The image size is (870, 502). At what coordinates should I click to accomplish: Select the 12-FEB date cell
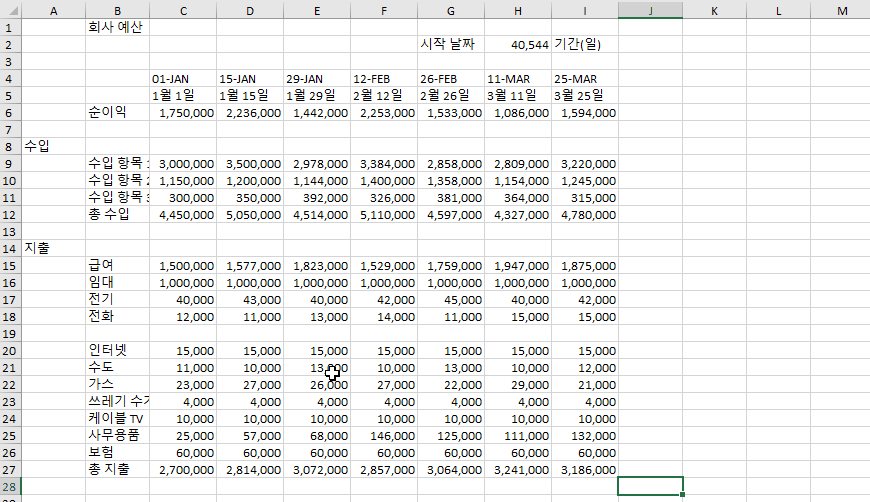click(384, 79)
